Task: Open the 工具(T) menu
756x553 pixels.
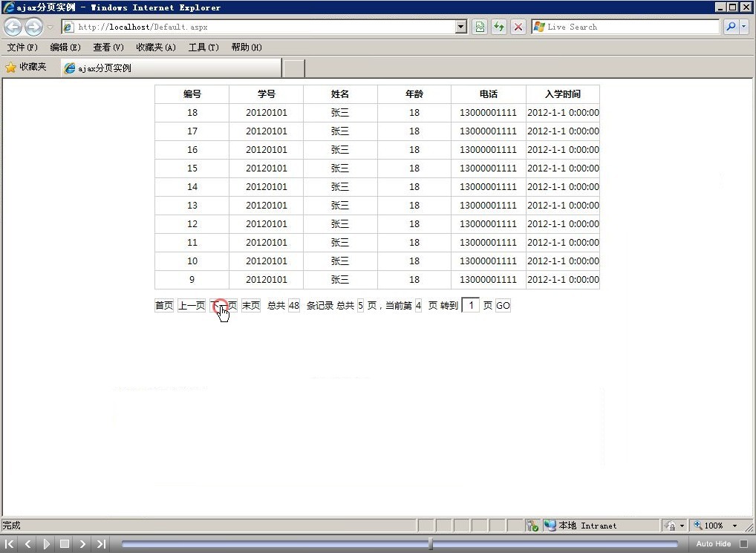Action: click(x=203, y=48)
